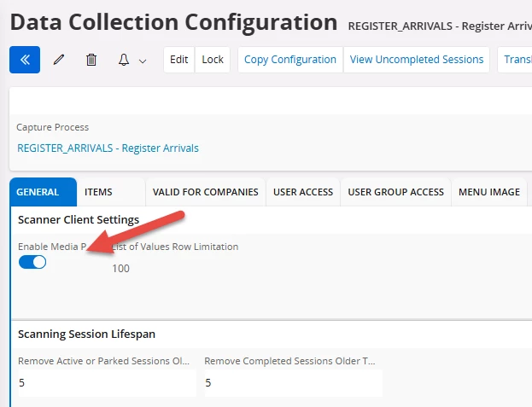The image size is (532, 407).
Task: Switch to the GENERAL tab
Action: [x=38, y=192]
